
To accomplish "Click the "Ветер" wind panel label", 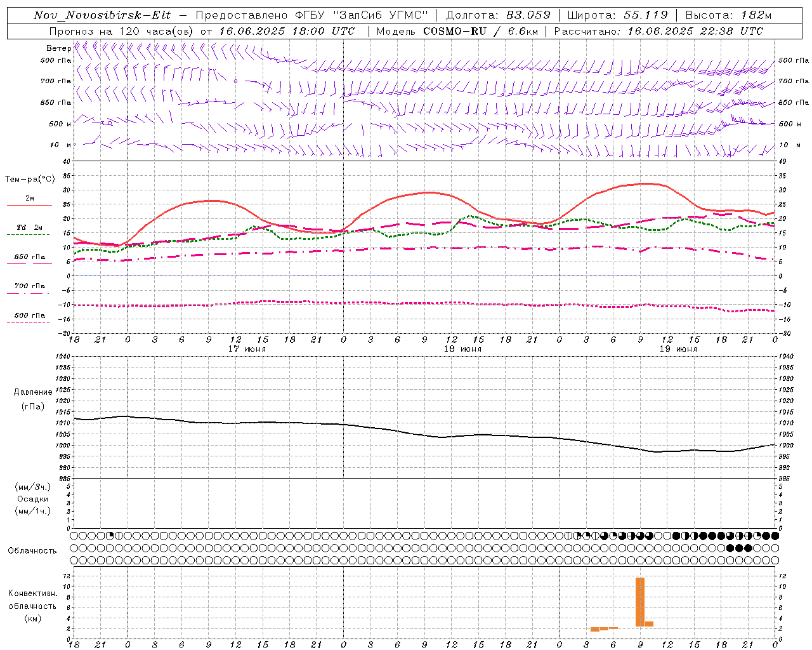I will (x=58, y=48).
